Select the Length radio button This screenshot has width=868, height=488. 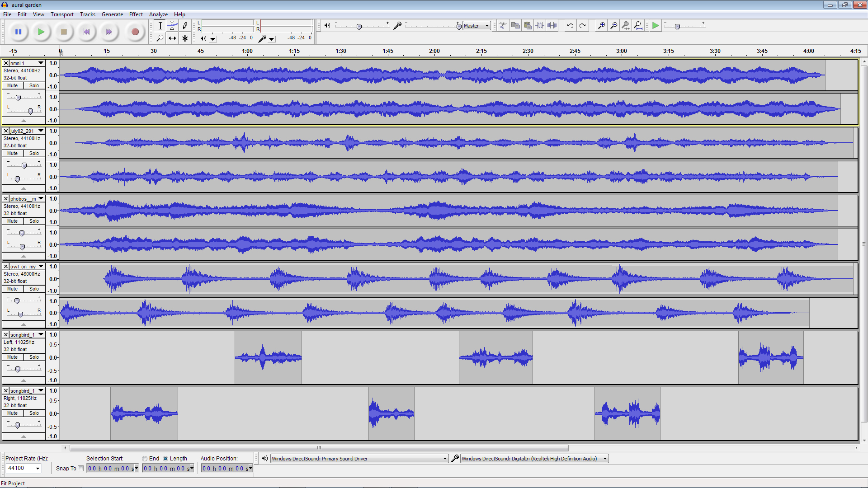(x=165, y=459)
